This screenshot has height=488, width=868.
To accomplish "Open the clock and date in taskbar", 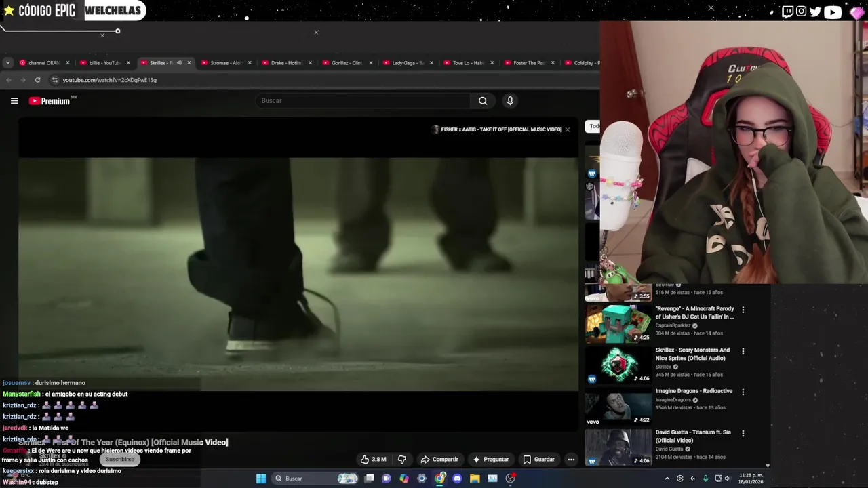I will (x=751, y=479).
